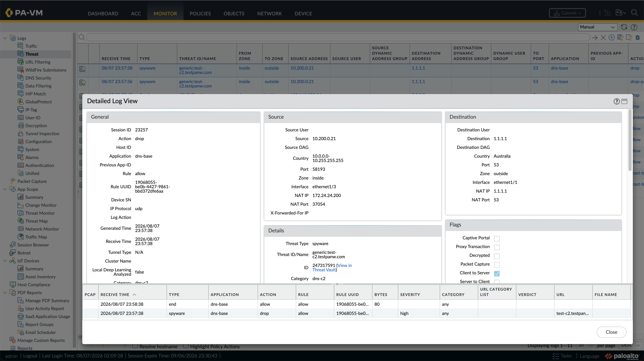Screen dimensions: 644x361
Task: Open detail magnifier for 23:57:36 threat row
Action: [82, 82]
